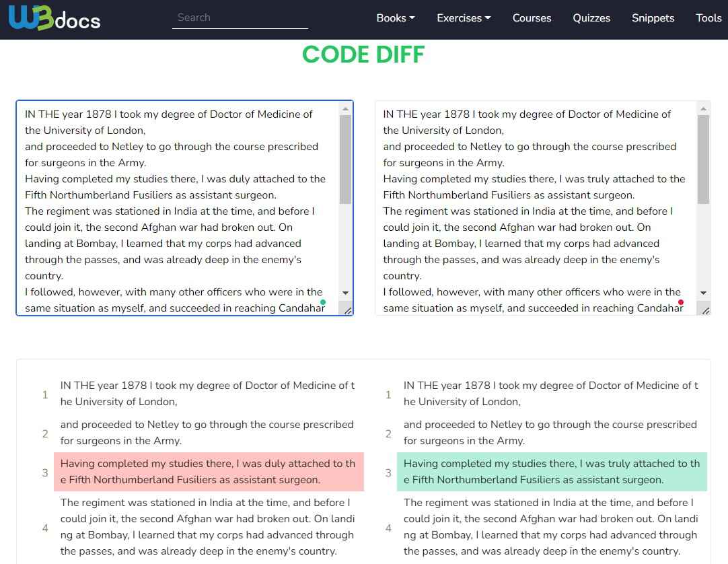Image resolution: width=728 pixels, height=564 pixels.
Task: Open the Books dropdown
Action: 395,18
